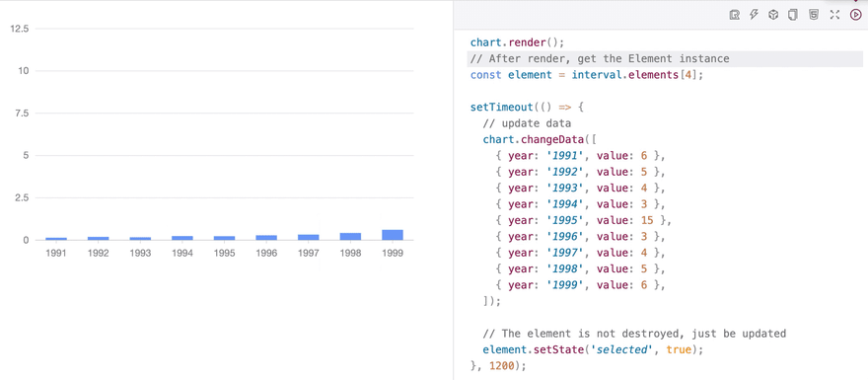Image resolution: width=868 pixels, height=380 pixels.
Task: Click the chart.render(); code line
Action: click(x=517, y=42)
